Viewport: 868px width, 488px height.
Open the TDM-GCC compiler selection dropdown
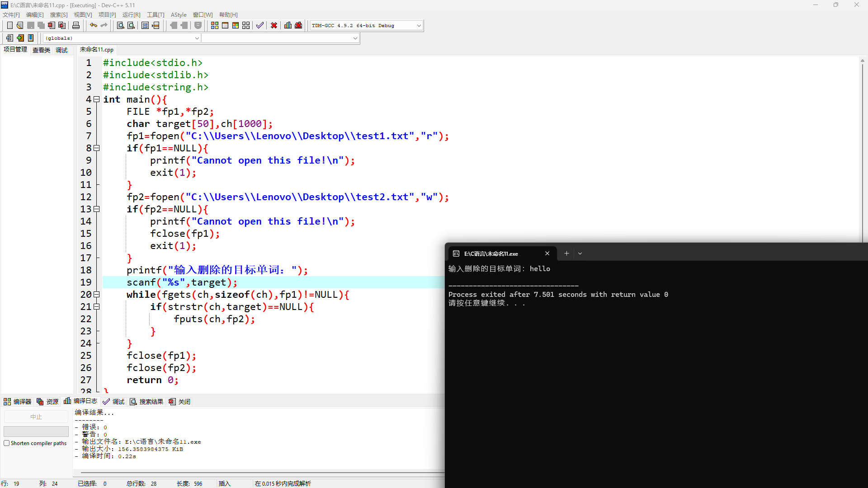click(x=419, y=26)
